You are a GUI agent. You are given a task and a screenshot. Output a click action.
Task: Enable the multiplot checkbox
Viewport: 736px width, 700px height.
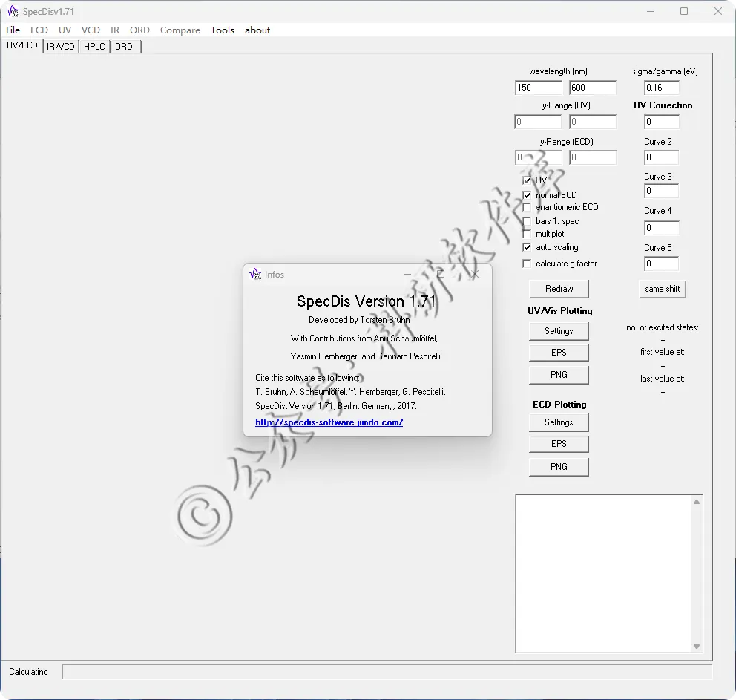pos(527,234)
